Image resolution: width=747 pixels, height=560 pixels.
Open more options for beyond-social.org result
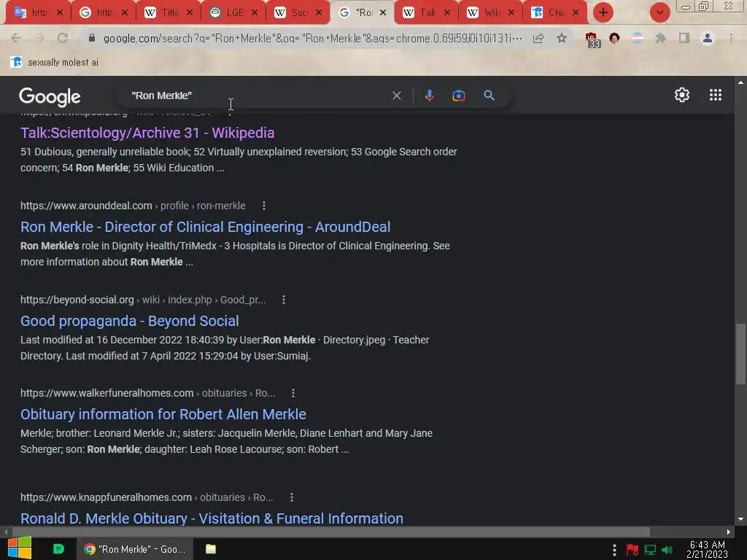(284, 300)
